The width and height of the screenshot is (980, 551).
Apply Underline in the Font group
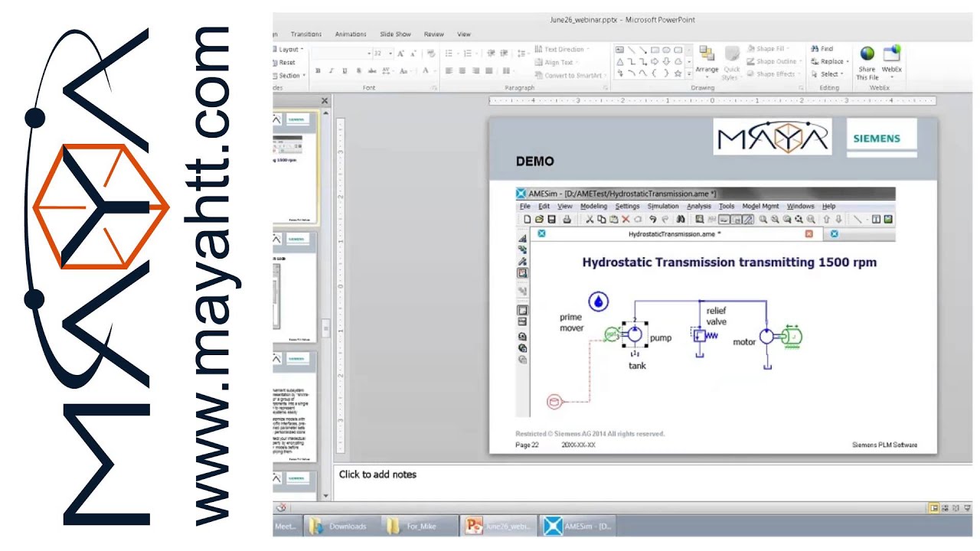[x=345, y=71]
